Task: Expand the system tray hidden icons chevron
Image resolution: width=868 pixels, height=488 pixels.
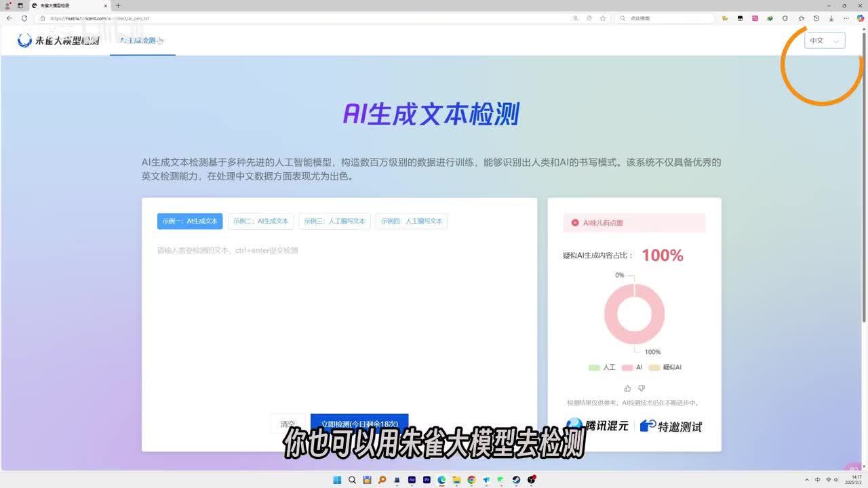Action: coord(806,480)
